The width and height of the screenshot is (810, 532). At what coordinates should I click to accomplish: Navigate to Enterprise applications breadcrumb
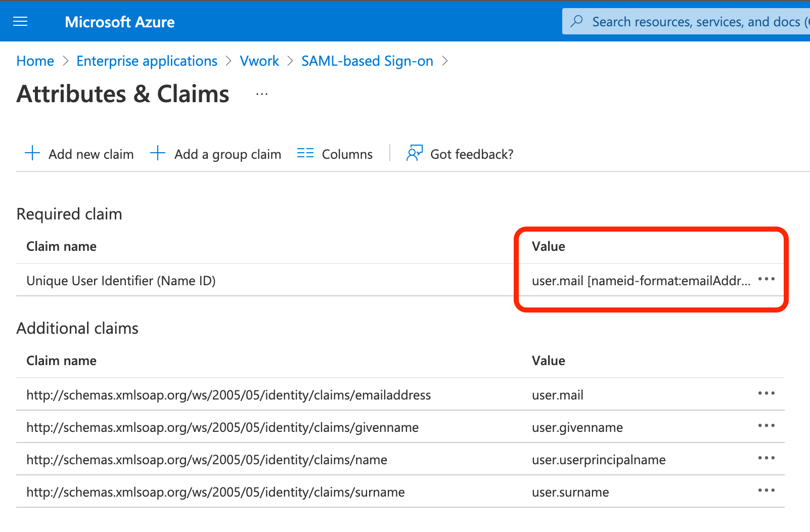(147, 61)
